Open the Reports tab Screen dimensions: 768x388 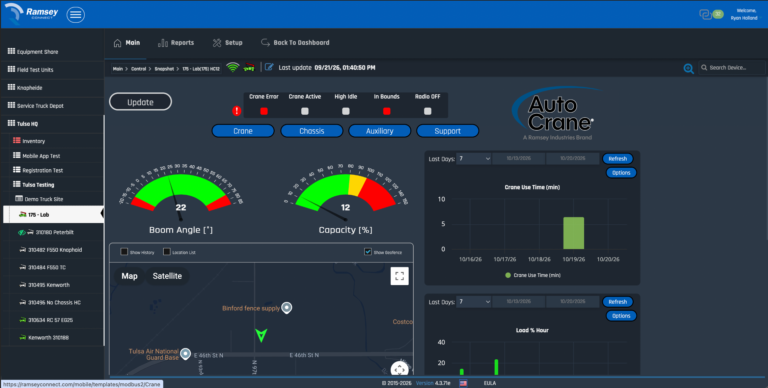tap(176, 43)
